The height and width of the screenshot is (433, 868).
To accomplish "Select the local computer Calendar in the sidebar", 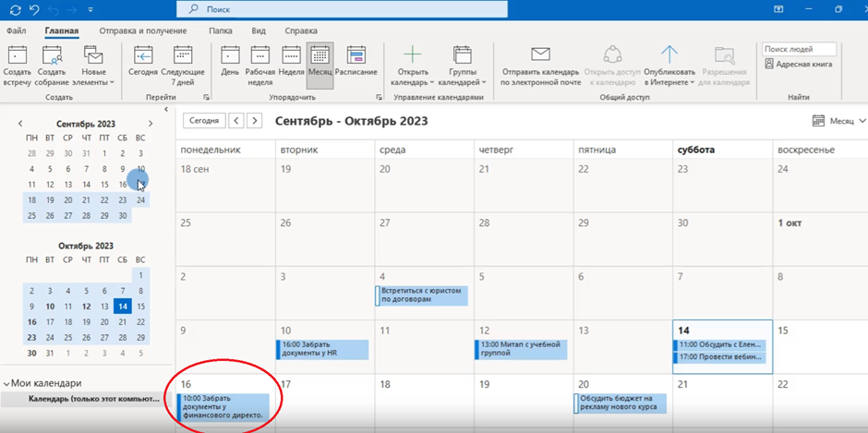I will pyautogui.click(x=87, y=399).
